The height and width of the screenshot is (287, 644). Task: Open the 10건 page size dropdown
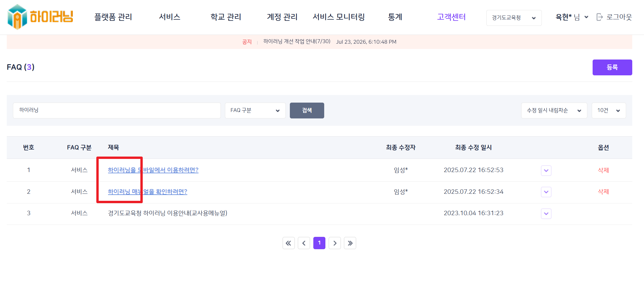click(609, 111)
